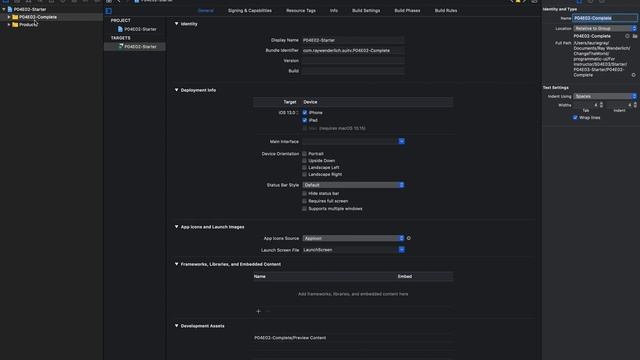Toggle the Wrap lines checkbox
This screenshot has height=360, width=640.
(575, 118)
